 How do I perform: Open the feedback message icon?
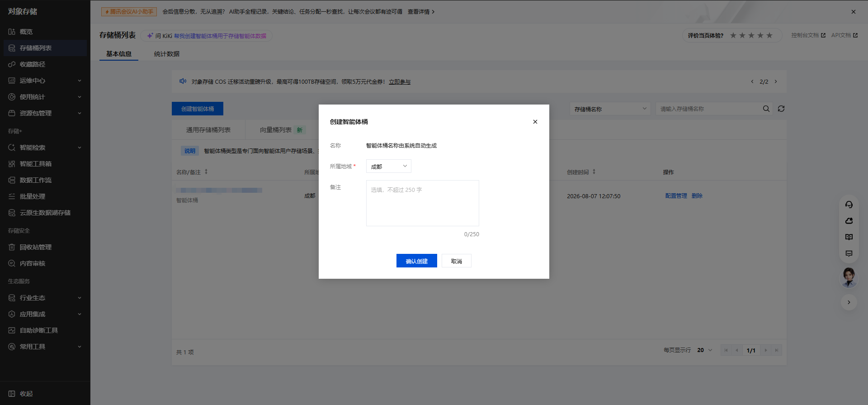tap(849, 253)
